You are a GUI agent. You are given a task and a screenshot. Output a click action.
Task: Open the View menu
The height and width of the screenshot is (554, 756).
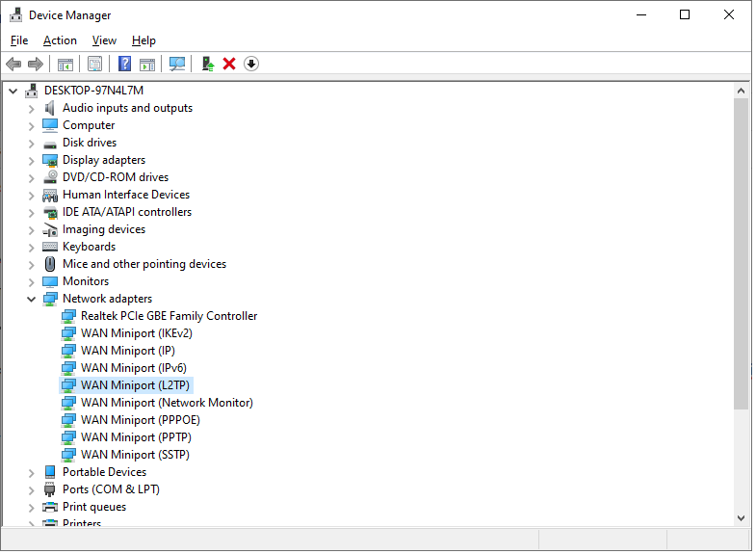(104, 40)
